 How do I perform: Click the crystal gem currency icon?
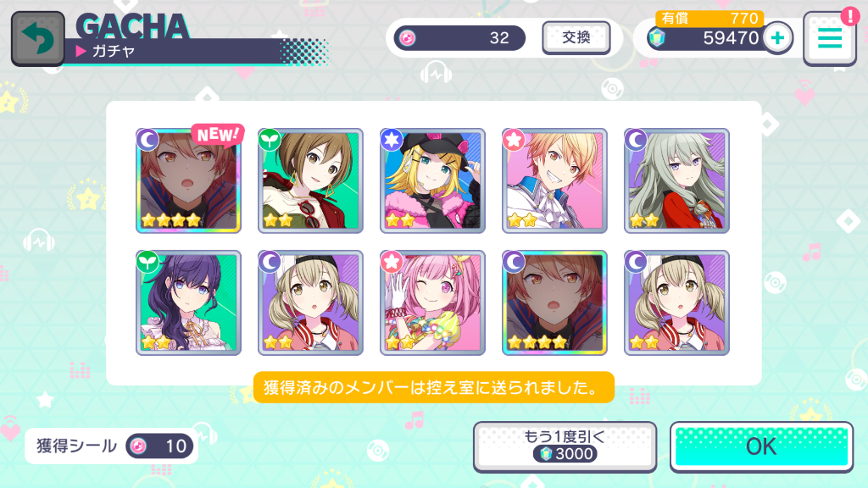pyautogui.click(x=657, y=38)
